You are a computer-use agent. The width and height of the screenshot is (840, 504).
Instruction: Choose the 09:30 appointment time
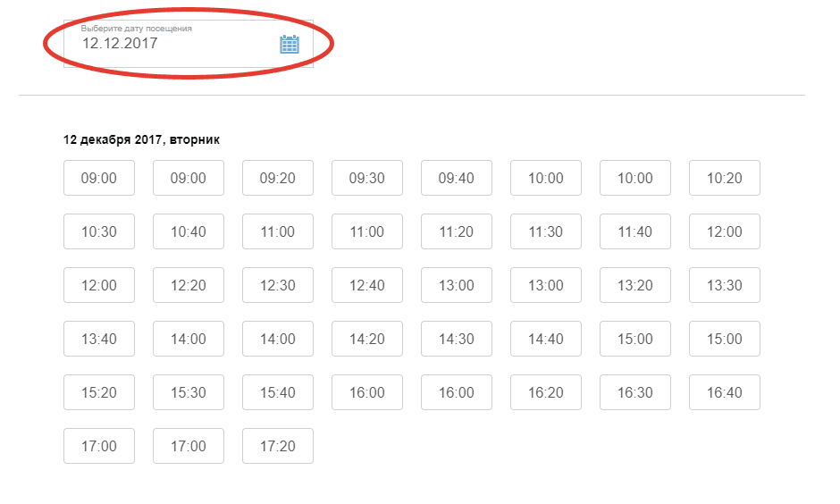367,178
